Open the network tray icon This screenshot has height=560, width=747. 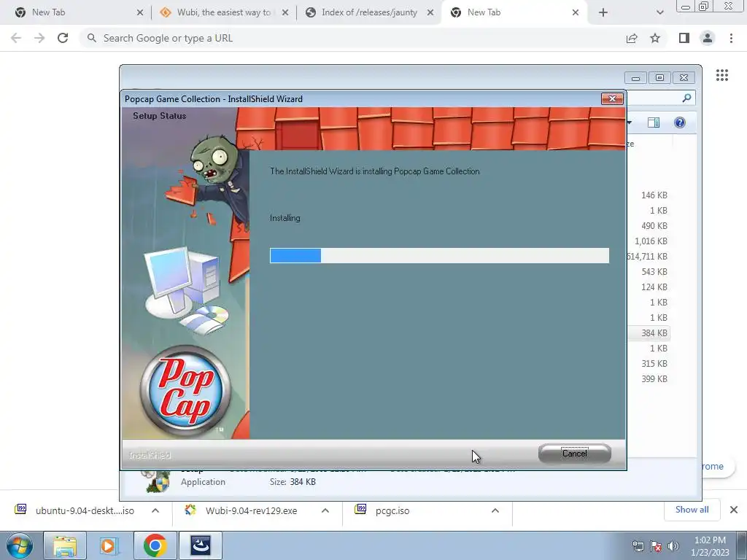pos(638,546)
